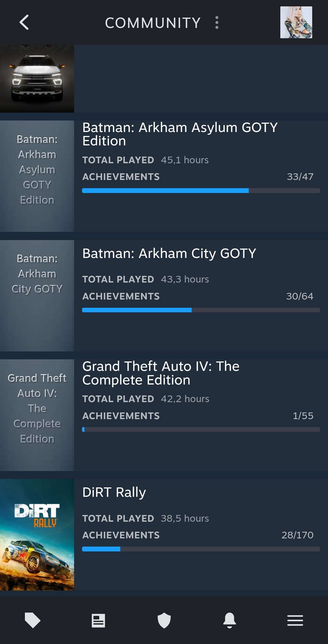The width and height of the screenshot is (328, 644).
Task: Open the News icon tab
Action: (98, 620)
